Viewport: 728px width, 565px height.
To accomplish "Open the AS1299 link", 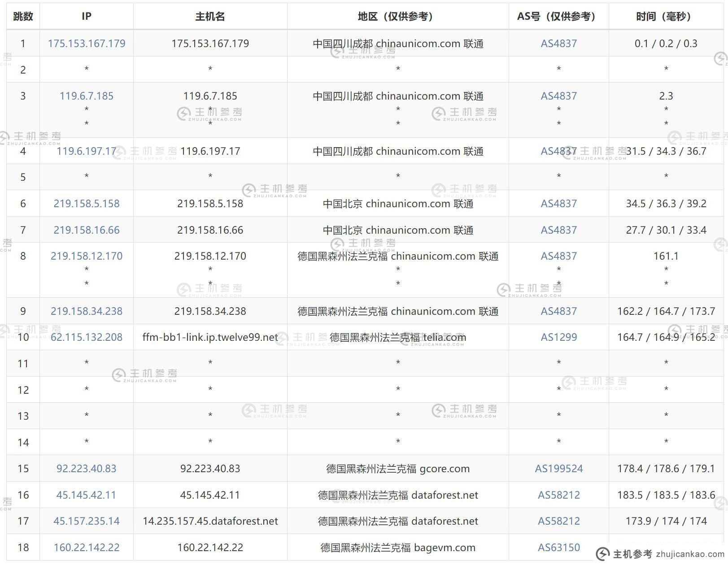I will (x=559, y=337).
